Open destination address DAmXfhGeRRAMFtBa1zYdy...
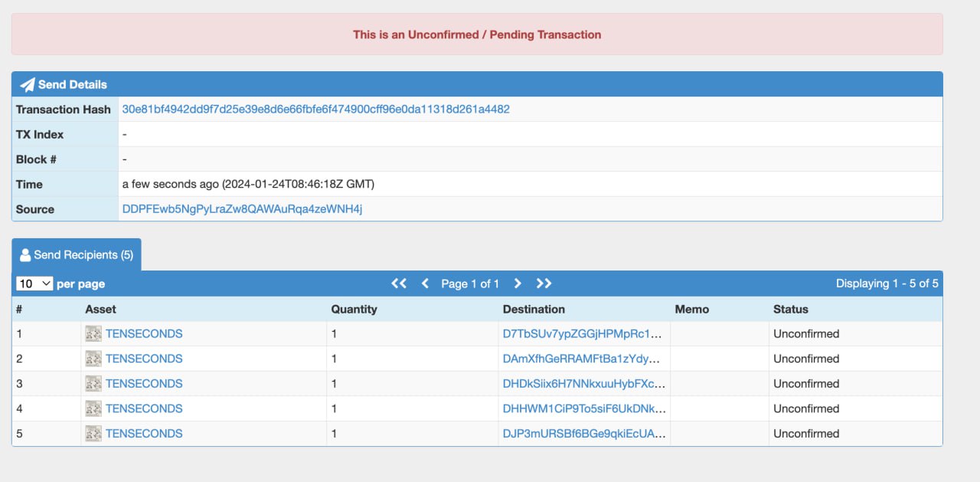Viewport: 980px width, 482px height. [582, 359]
